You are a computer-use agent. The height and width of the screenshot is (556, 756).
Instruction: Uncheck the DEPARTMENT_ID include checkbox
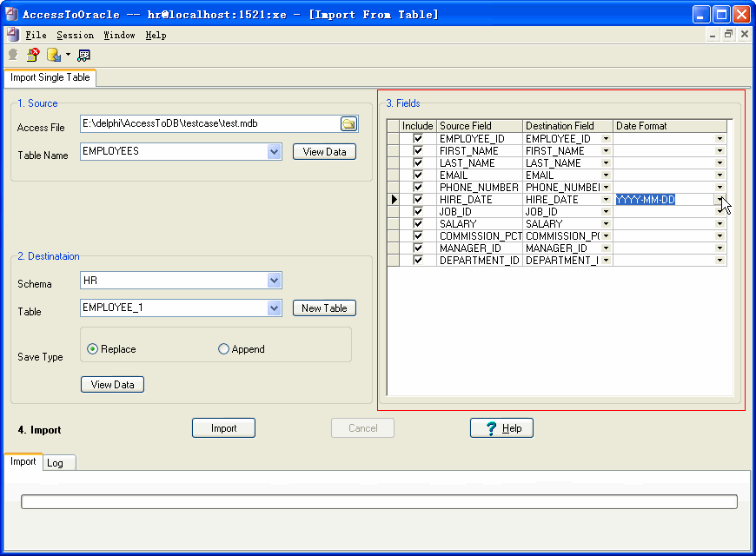tap(418, 261)
